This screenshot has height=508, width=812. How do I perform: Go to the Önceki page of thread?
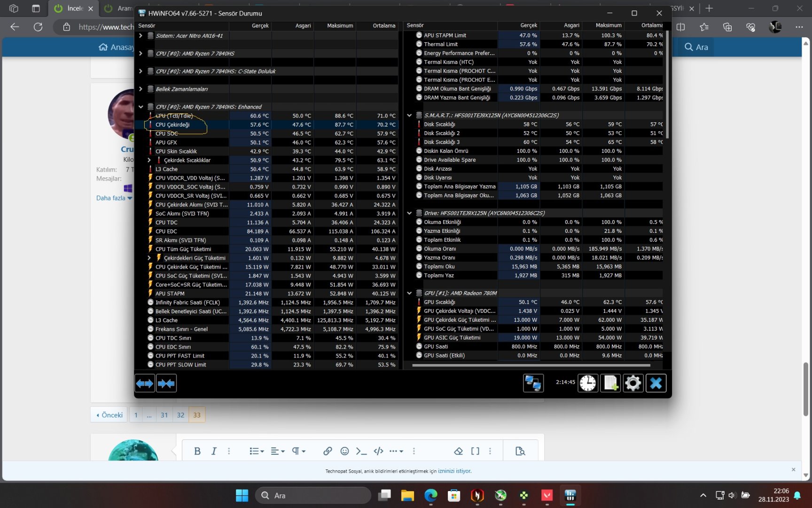pos(109,415)
